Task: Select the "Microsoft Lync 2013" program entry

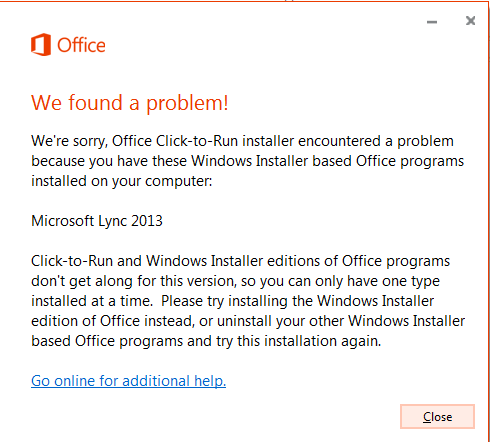Action: pos(97,221)
